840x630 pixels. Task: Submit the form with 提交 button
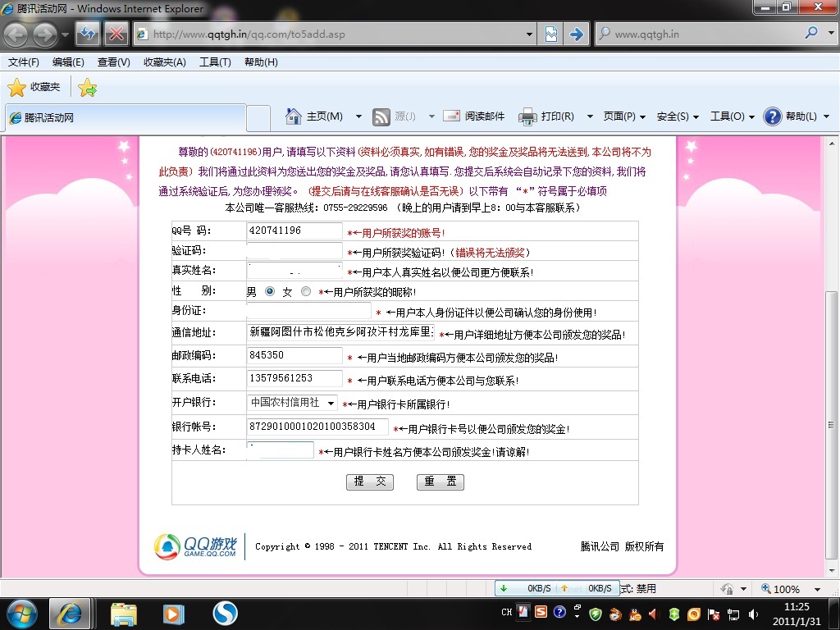click(x=370, y=482)
